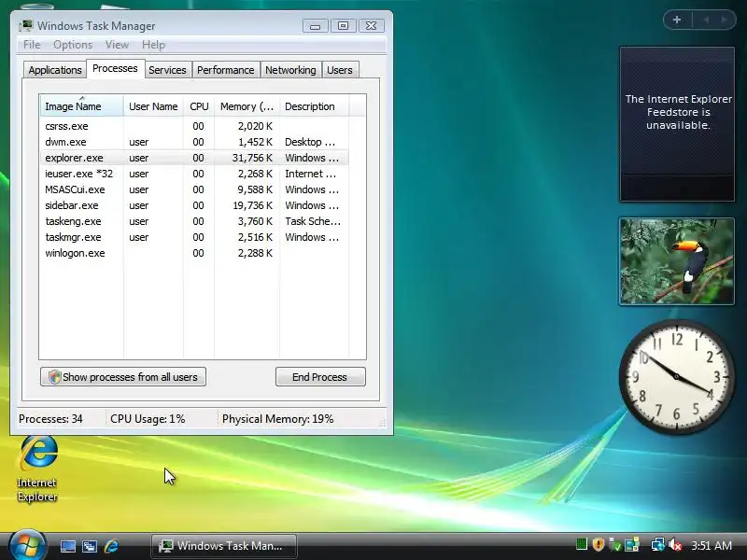The height and width of the screenshot is (560, 747).
Task: Select the explorer.exe process row
Action: click(194, 158)
